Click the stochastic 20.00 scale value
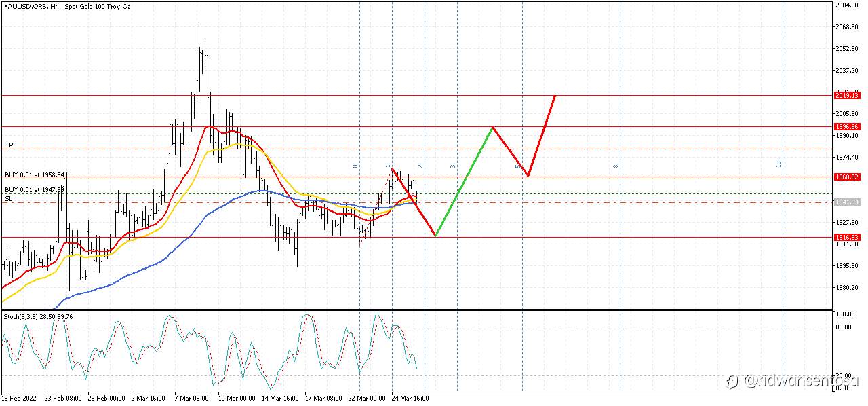 [x=844, y=375]
